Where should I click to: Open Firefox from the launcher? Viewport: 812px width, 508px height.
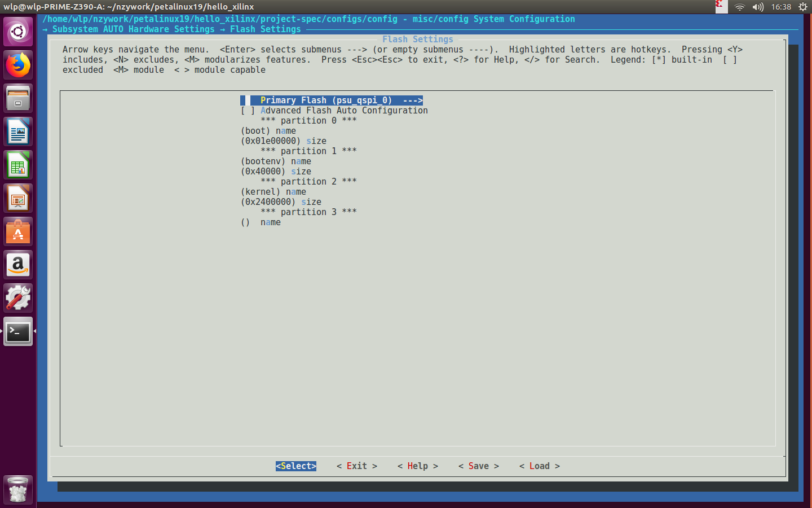click(17, 64)
